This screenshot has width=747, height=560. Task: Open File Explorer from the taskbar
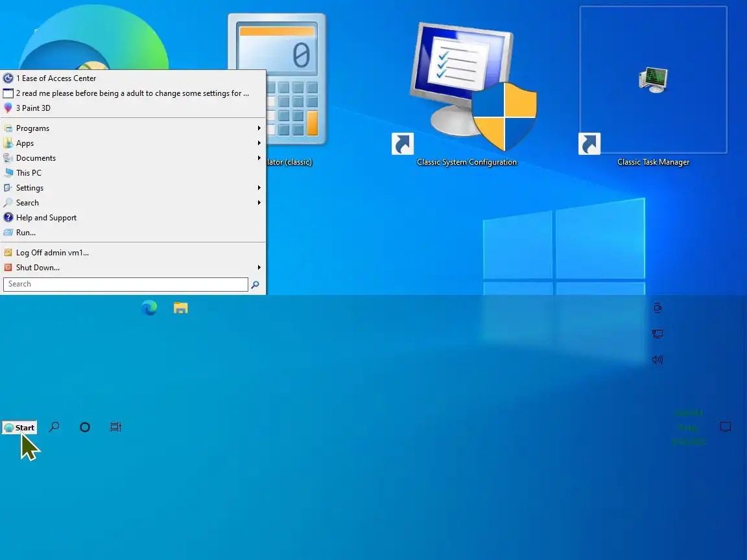(x=180, y=308)
